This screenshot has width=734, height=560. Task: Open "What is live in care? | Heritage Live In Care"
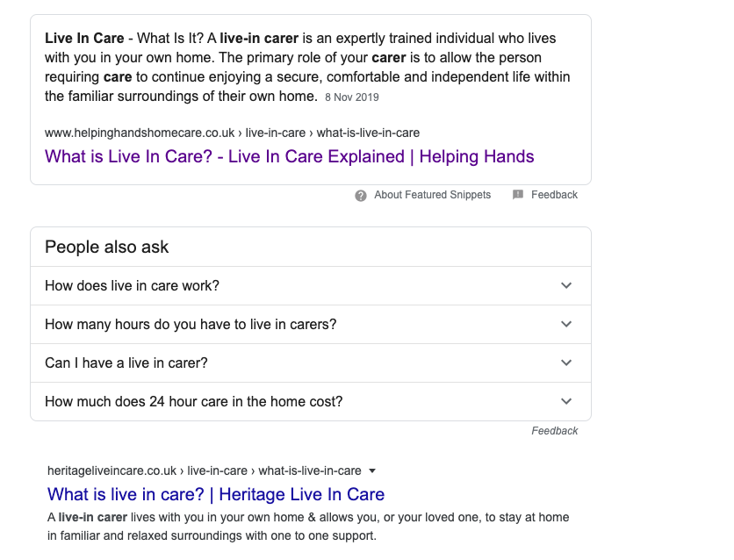[214, 494]
